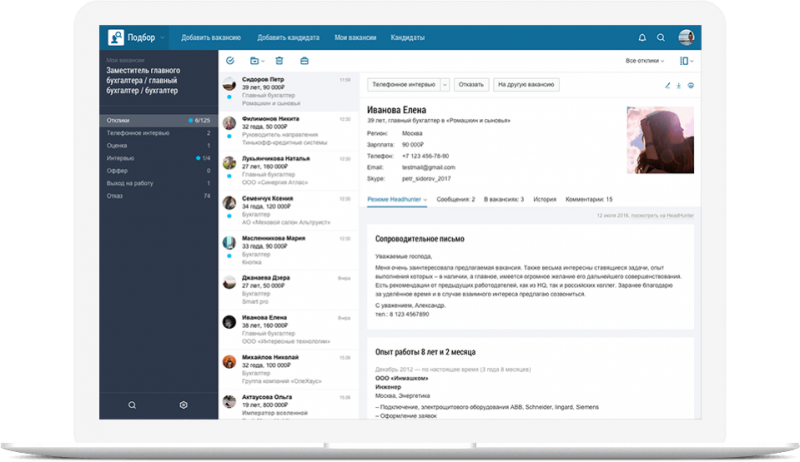Switch to the 'История' tab

[x=544, y=200]
